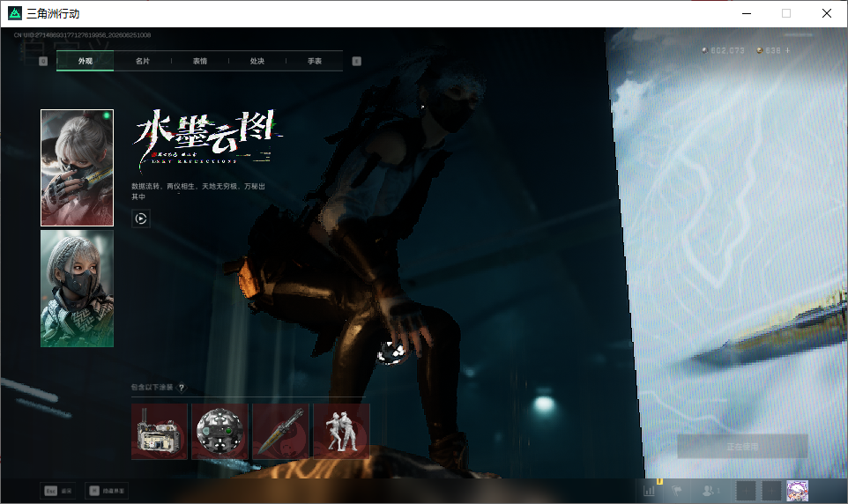Click the Q previous-tab key icon
This screenshot has height=504, width=848.
pos(43,61)
